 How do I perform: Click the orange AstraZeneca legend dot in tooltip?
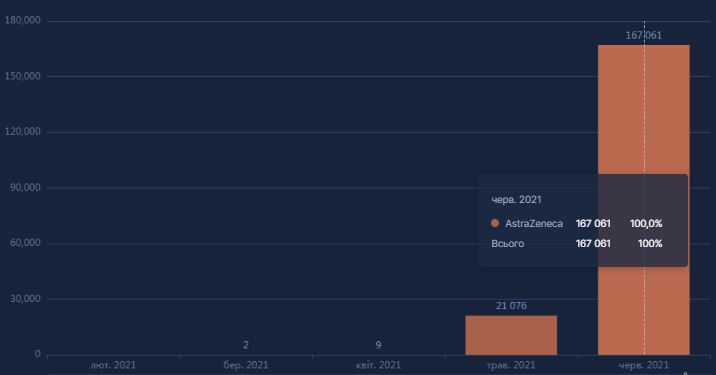495,223
